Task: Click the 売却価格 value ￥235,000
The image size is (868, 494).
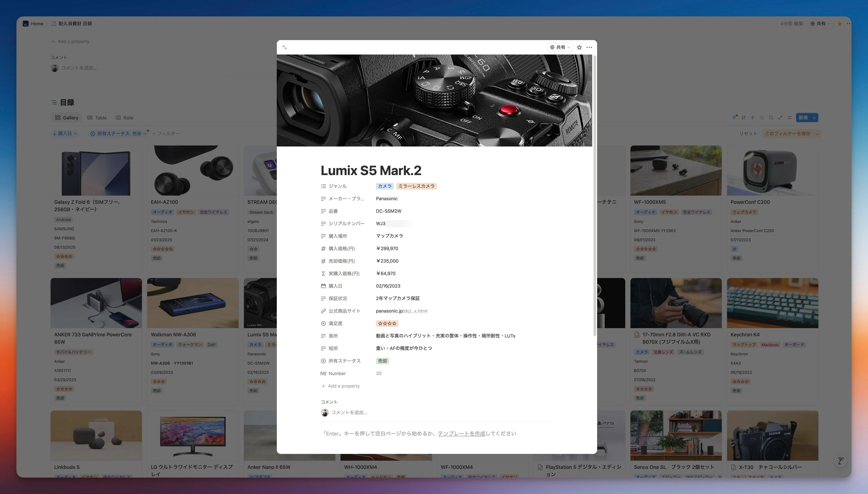Action: coord(387,261)
